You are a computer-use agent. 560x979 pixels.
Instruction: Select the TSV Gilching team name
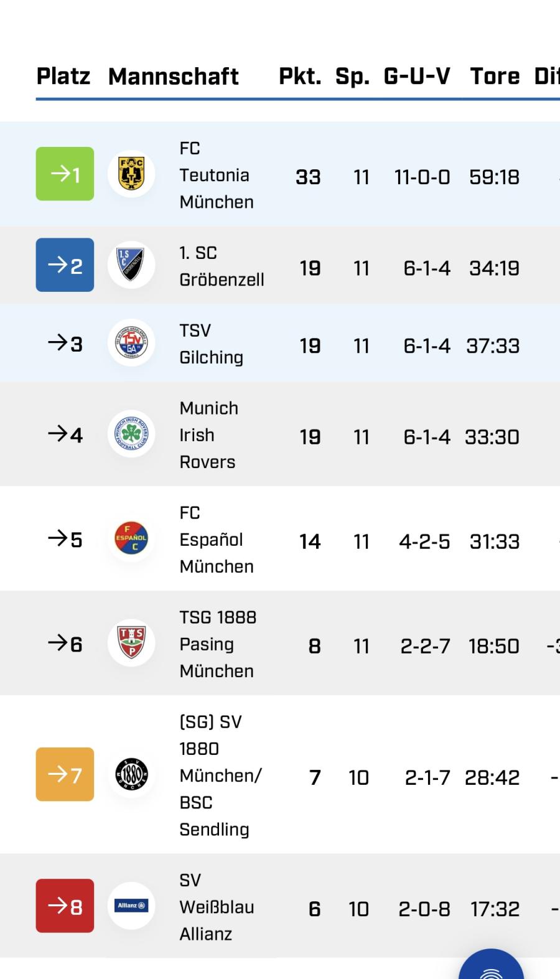[x=211, y=344]
